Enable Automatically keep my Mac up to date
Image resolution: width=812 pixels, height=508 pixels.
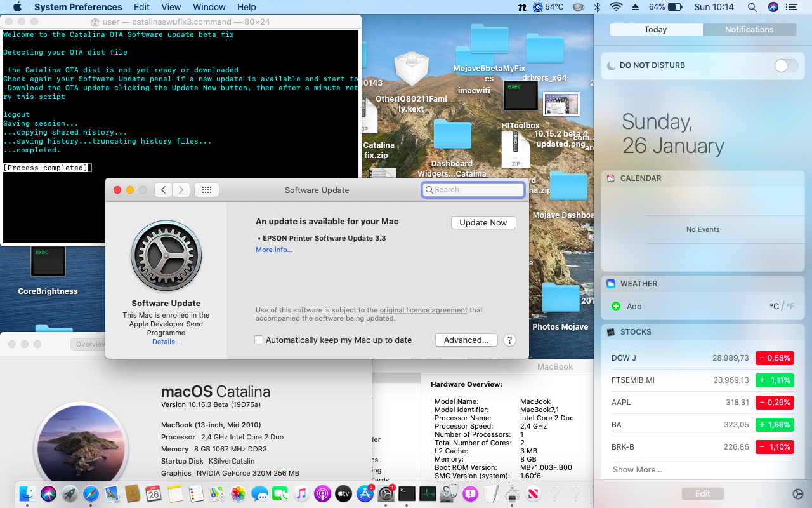coord(259,340)
